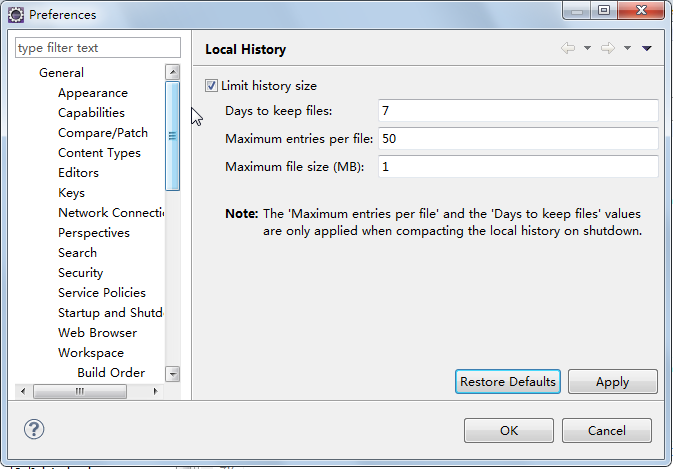Click the type filter text search box
Viewport: 673px width, 469px height.
[97, 48]
